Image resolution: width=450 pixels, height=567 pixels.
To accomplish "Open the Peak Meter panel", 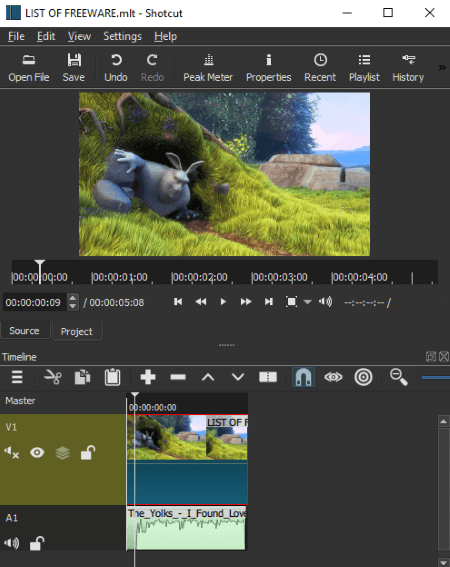I will (x=208, y=68).
